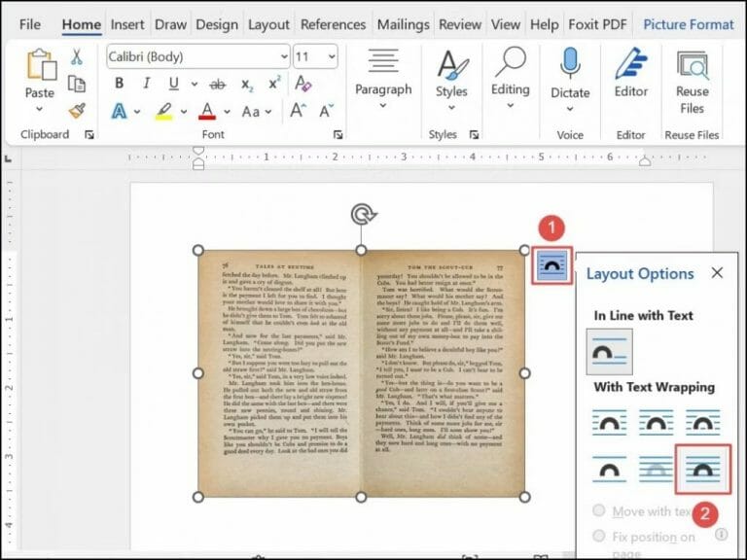Click the Paste clipboard icon
This screenshot has height=560, width=747.
point(41,64)
